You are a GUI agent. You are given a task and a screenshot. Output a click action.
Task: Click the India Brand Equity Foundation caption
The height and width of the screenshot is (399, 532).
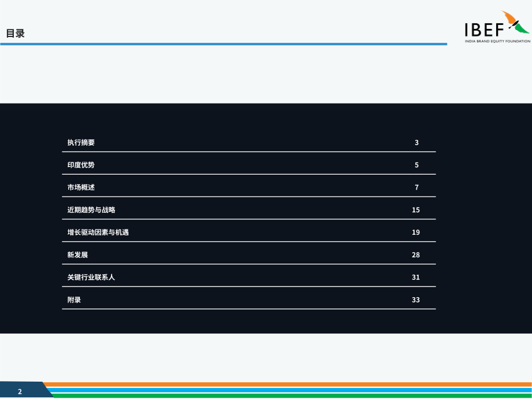coord(497,41)
